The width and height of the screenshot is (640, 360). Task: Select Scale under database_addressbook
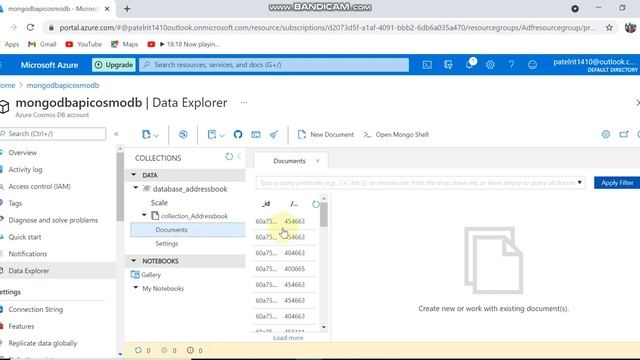click(159, 202)
